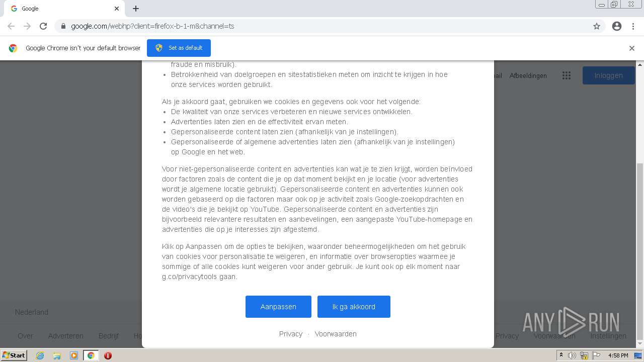View site info via padlock icon
This screenshot has height=362, width=644.
point(63,26)
